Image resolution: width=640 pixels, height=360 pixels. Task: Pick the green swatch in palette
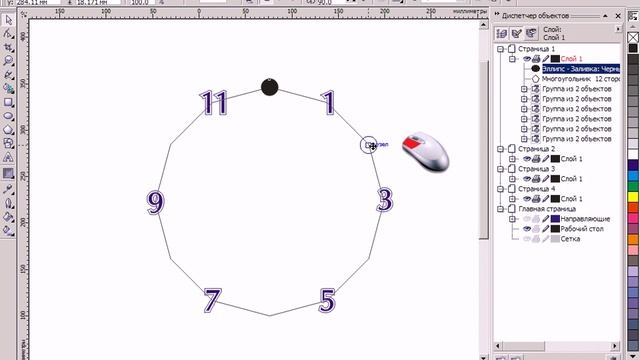tap(633, 187)
